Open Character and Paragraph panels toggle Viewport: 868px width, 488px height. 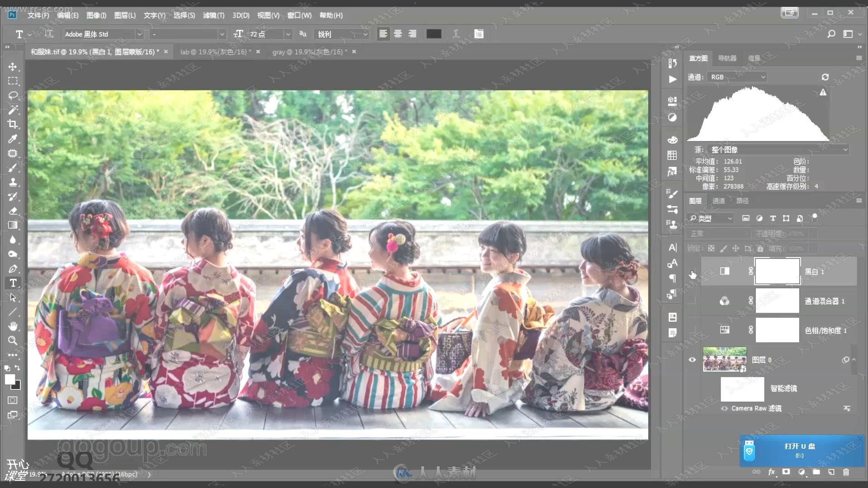pos(479,34)
